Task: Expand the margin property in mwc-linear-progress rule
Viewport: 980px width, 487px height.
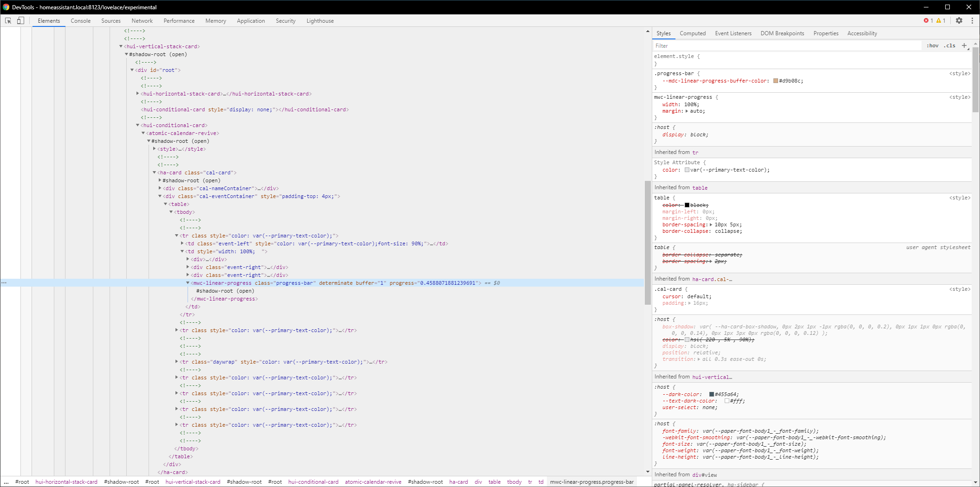Action: pyautogui.click(x=688, y=111)
